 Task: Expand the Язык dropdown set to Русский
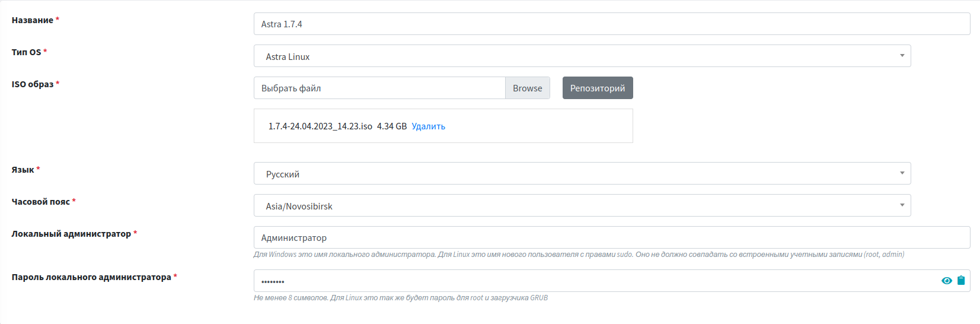coord(582,173)
